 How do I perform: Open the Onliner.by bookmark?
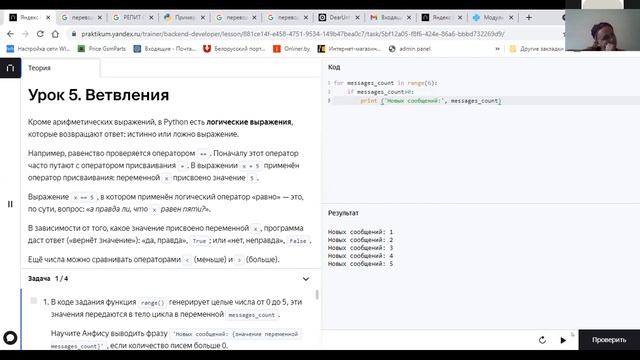(x=291, y=49)
